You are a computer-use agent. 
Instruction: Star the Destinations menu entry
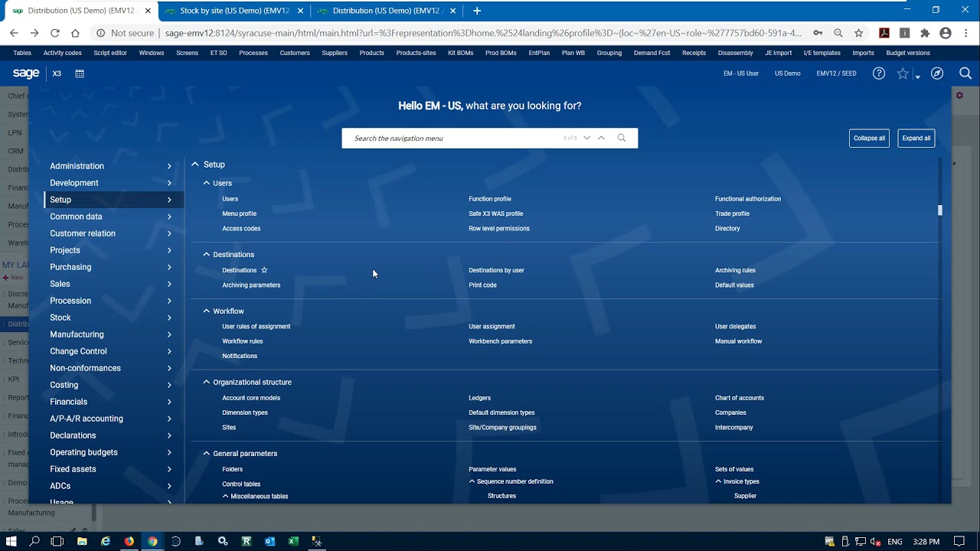(264, 270)
